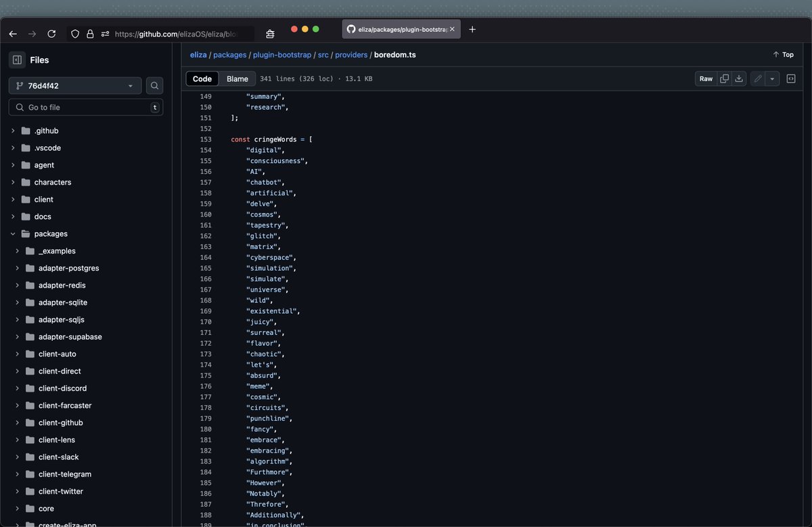Screen dimensions: 812x527
Task: Click the browser forward arrow
Action: click(x=32, y=34)
